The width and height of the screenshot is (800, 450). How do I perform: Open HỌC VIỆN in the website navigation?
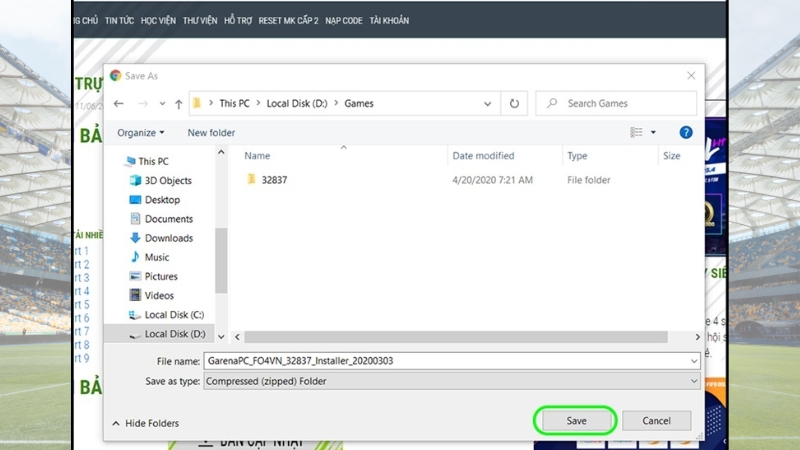pyautogui.click(x=158, y=20)
